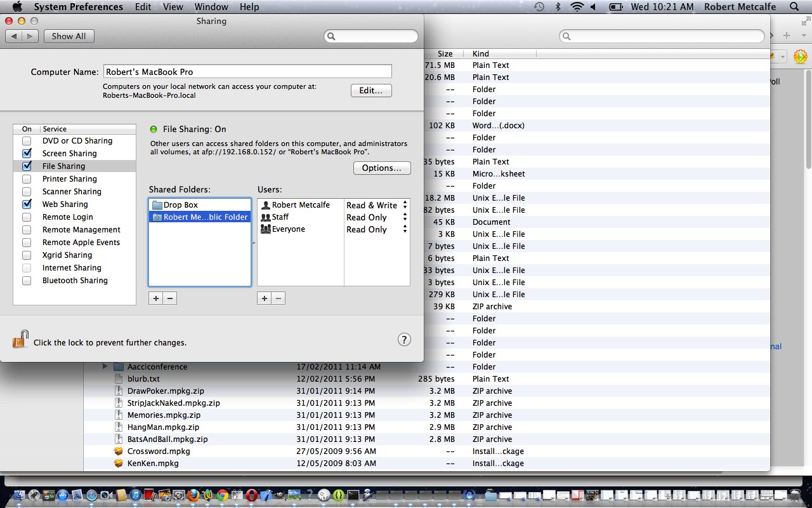Launch Google Chrome from the Dock
This screenshot has height=508, width=812.
click(x=222, y=495)
